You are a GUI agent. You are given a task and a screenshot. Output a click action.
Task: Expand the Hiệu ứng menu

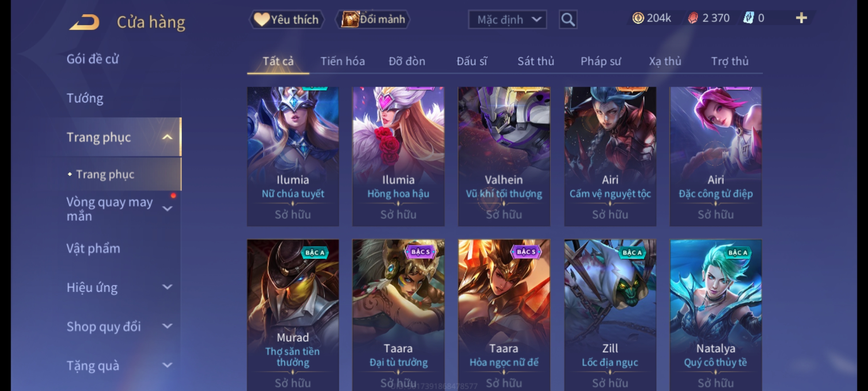(167, 287)
